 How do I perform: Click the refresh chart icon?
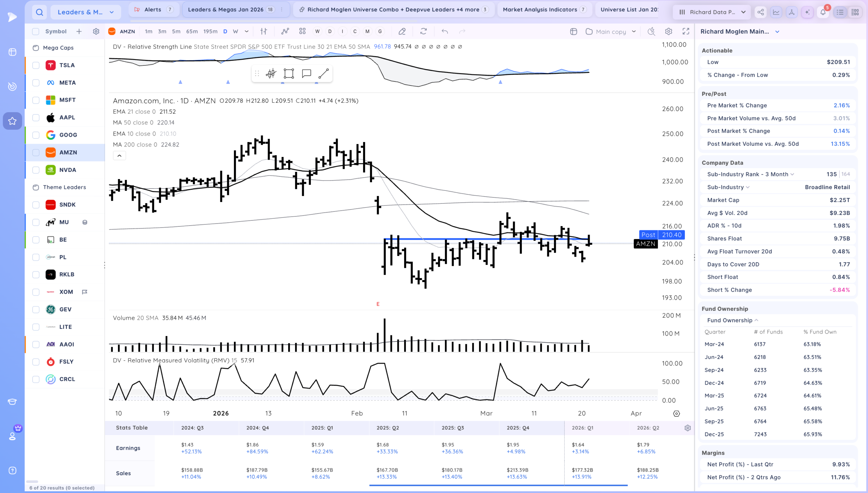423,32
